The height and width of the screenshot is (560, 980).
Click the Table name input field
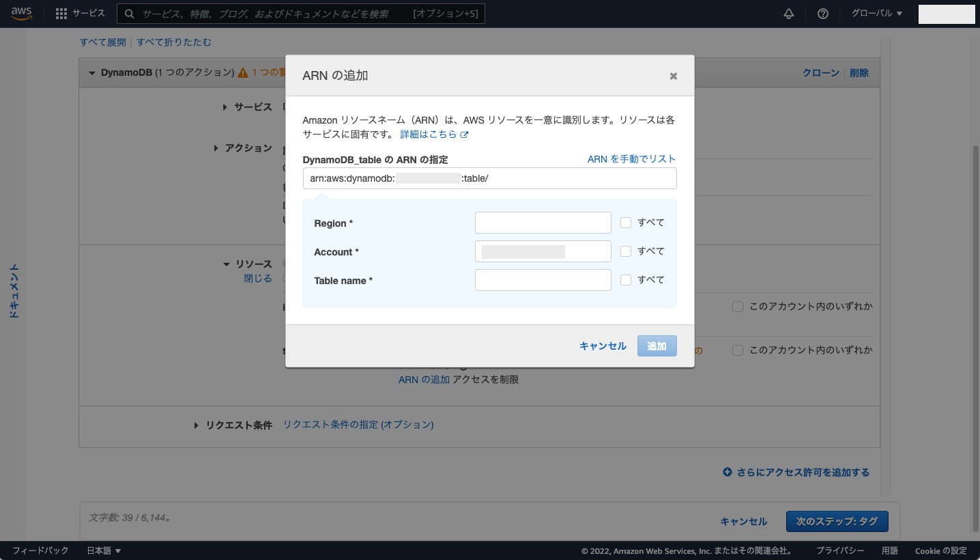pos(543,280)
